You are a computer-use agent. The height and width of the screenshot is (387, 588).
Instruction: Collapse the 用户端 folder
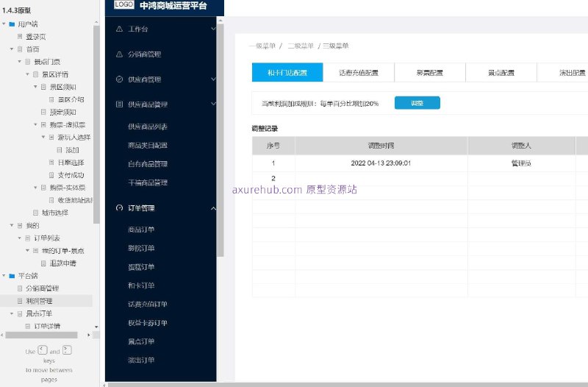(x=4, y=24)
